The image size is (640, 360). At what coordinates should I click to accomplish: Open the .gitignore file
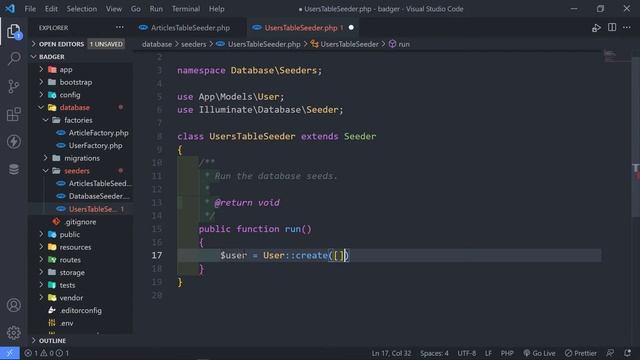[80, 222]
